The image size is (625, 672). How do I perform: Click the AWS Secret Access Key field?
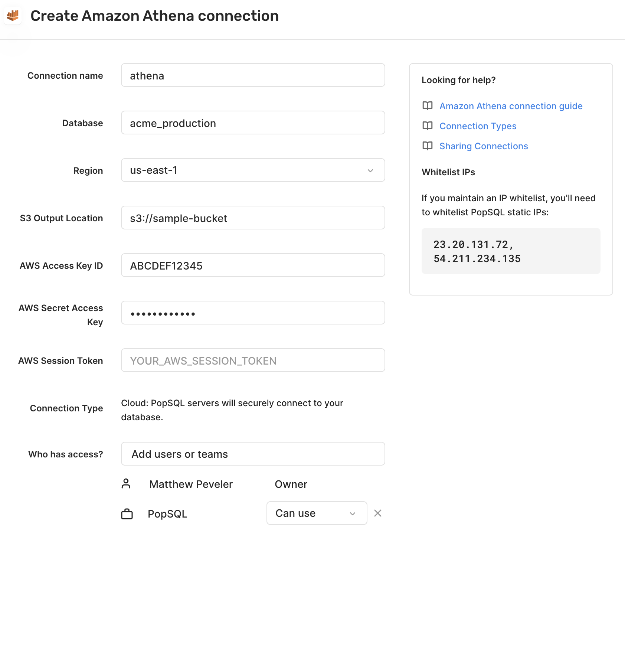(253, 313)
